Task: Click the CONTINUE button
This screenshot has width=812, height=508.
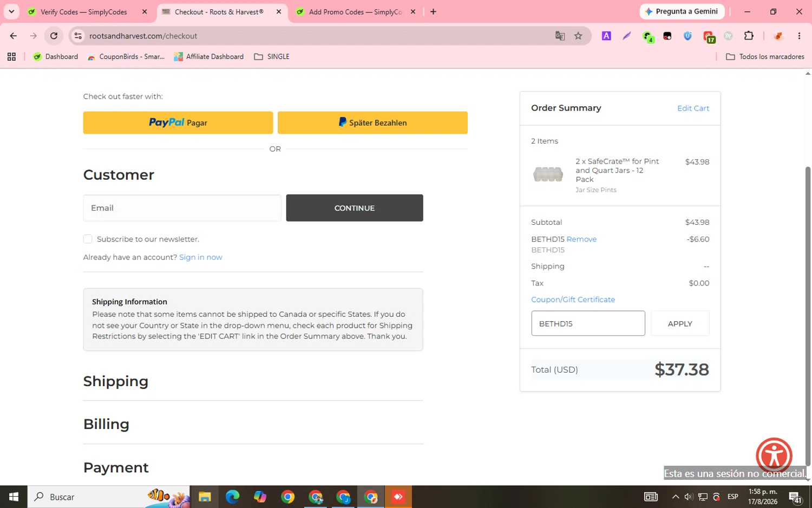Action: (x=355, y=208)
